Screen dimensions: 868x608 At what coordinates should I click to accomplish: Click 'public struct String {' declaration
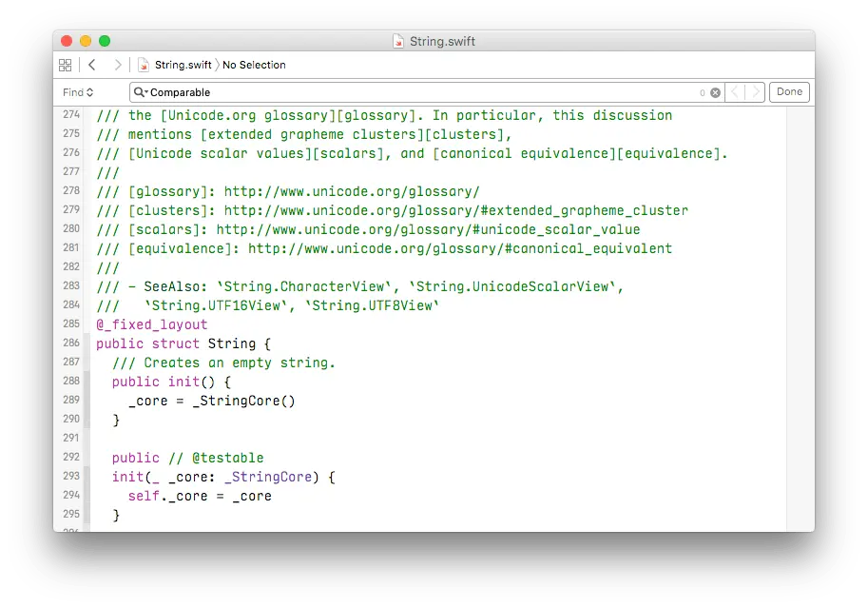[183, 343]
